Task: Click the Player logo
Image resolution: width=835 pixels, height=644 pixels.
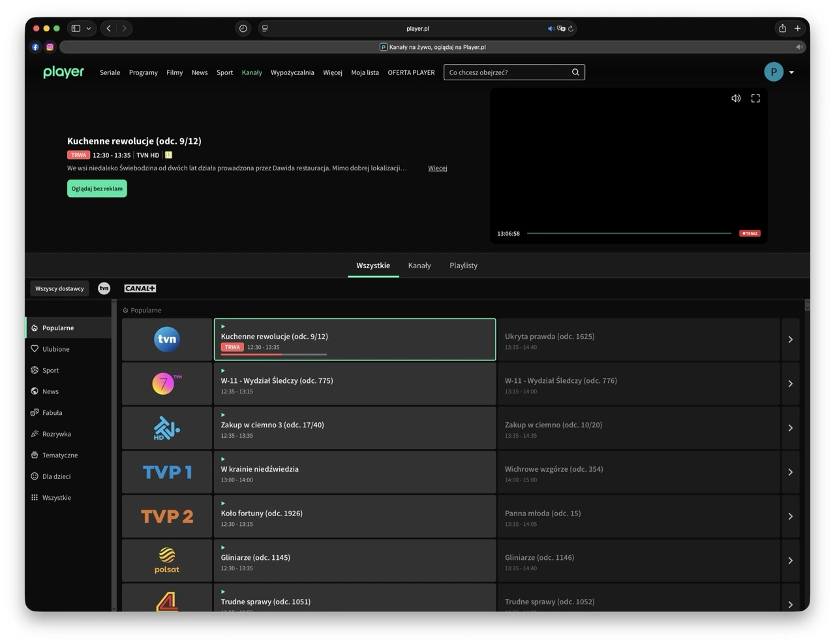Action: tap(63, 72)
